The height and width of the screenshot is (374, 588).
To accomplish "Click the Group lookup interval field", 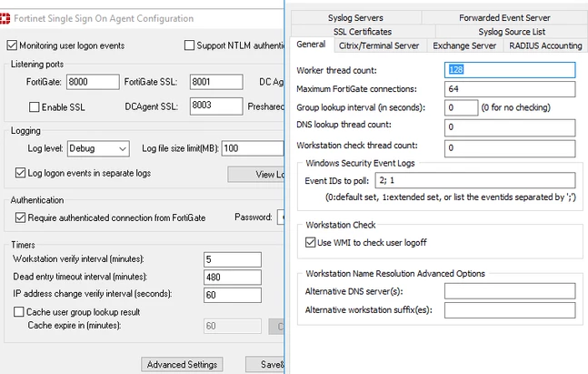I will pos(462,107).
